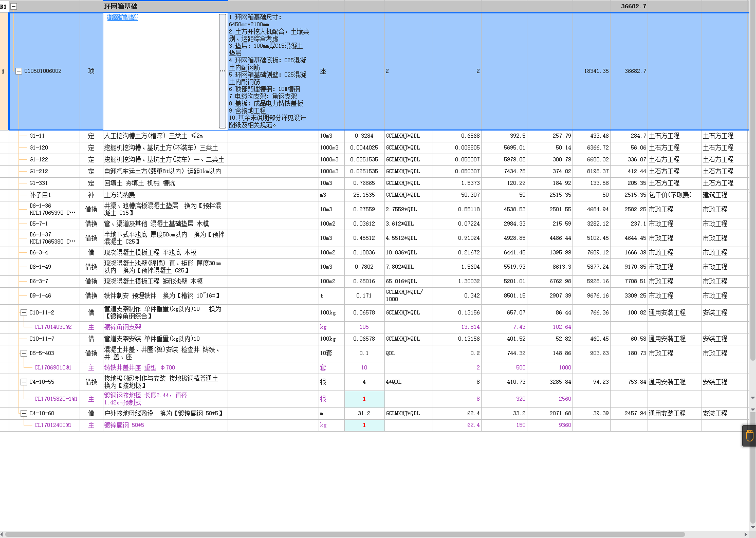Image resolution: width=756 pixels, height=538 pixels.
Task: Collapse the C4-10-60 sub-item node
Action: click(24, 413)
